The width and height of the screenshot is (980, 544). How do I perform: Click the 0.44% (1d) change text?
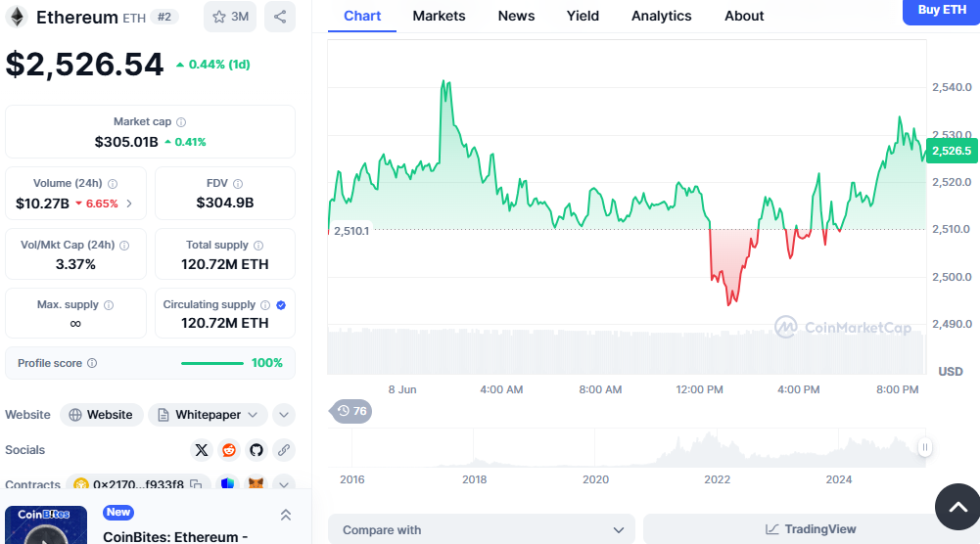pos(218,65)
